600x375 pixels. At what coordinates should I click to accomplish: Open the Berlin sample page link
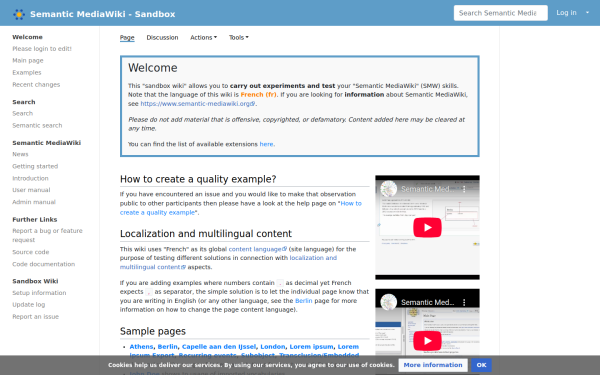point(168,347)
